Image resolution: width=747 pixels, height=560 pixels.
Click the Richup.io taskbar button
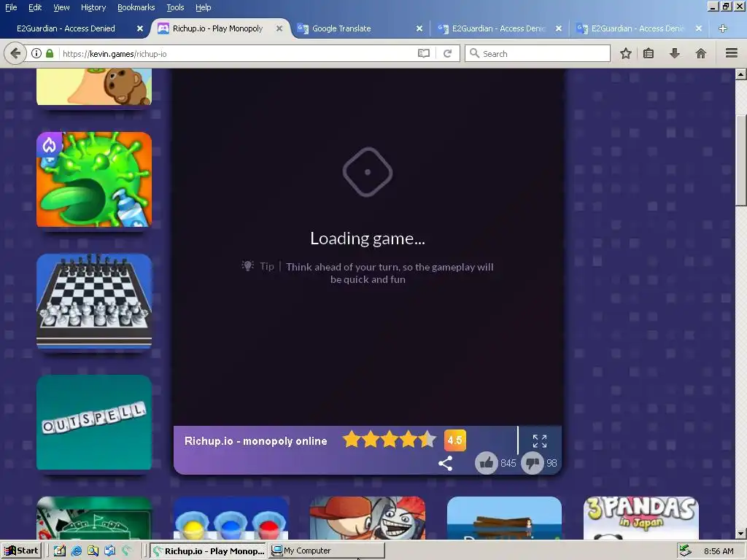pos(209,551)
